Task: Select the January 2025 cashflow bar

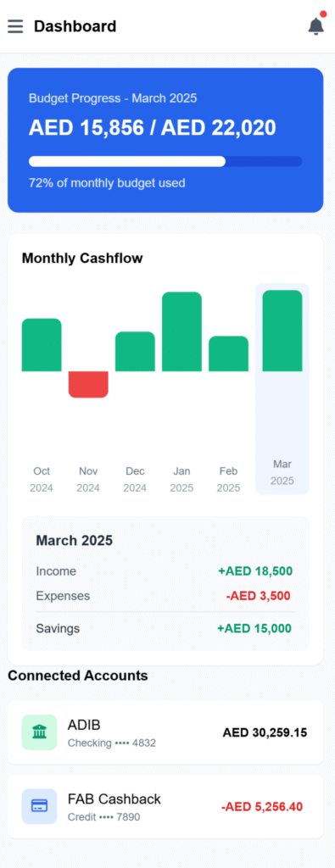Action: click(x=181, y=331)
